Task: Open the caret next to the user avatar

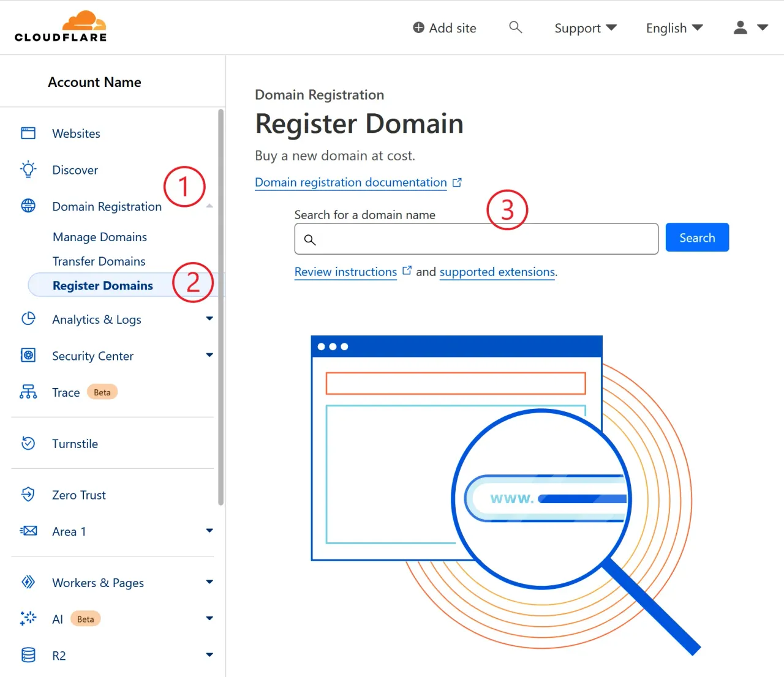Action: pos(763,28)
